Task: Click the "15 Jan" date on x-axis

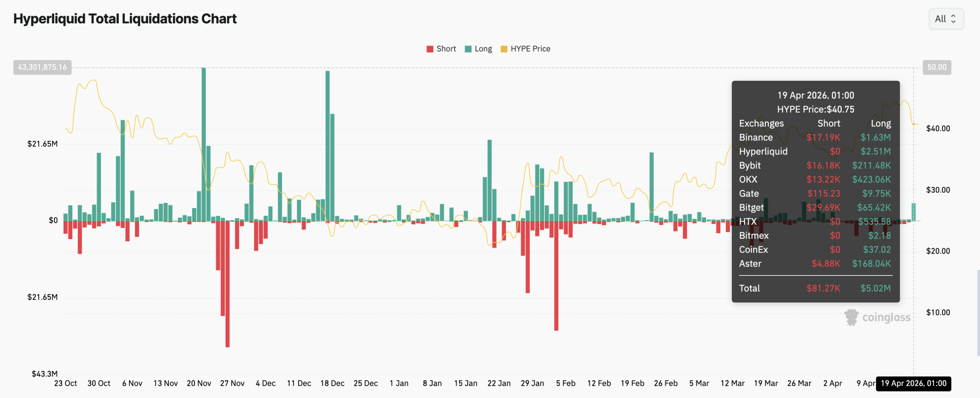Action: pyautogui.click(x=465, y=383)
